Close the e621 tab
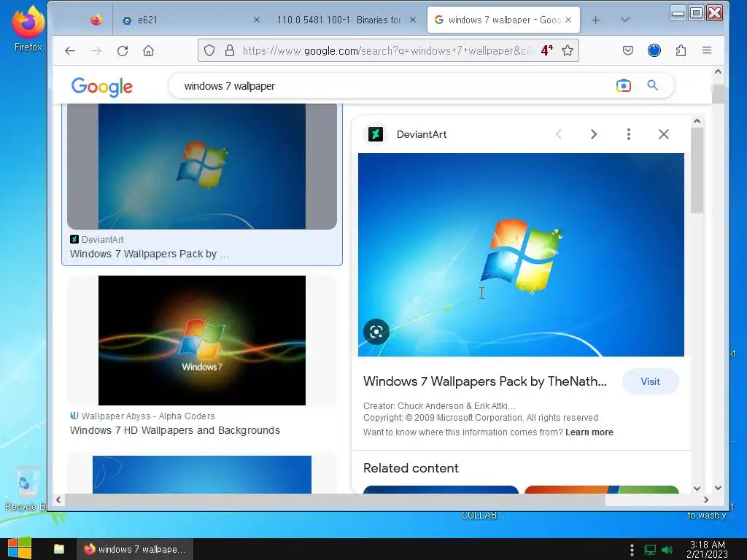Viewport: 747px width, 560px height. click(x=256, y=20)
